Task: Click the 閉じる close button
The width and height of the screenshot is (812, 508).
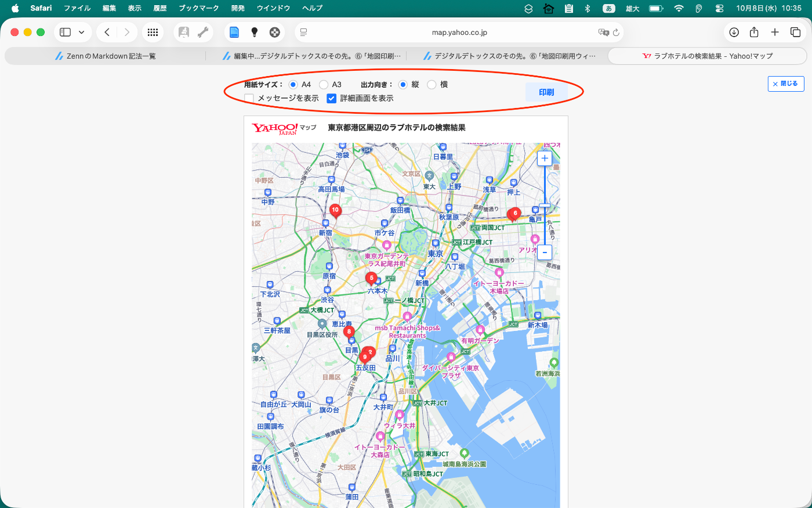Action: pyautogui.click(x=786, y=84)
